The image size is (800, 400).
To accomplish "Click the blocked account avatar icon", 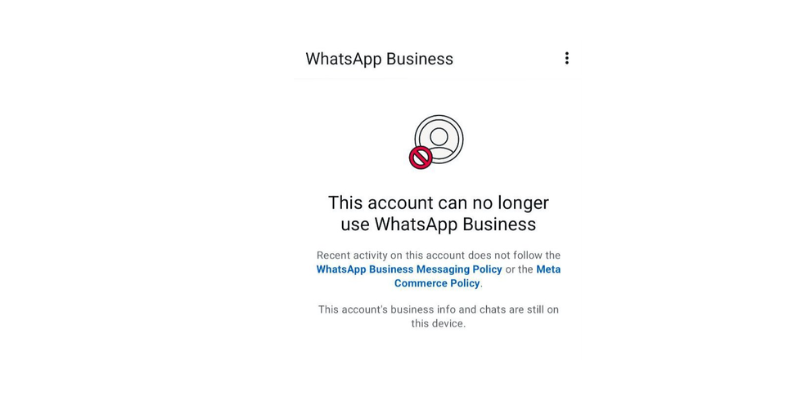I will point(438,140).
